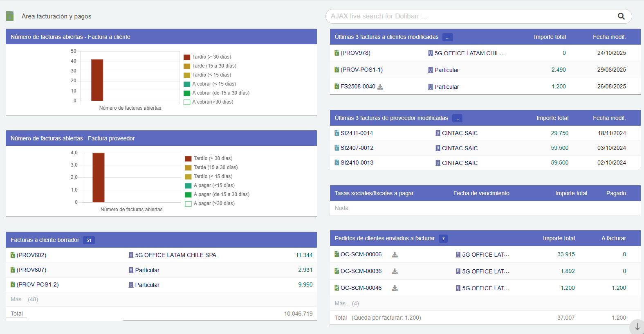This screenshot has width=644, height=334.
Task: Download PDF for order OC-SCM-00036
Action: tap(395, 271)
